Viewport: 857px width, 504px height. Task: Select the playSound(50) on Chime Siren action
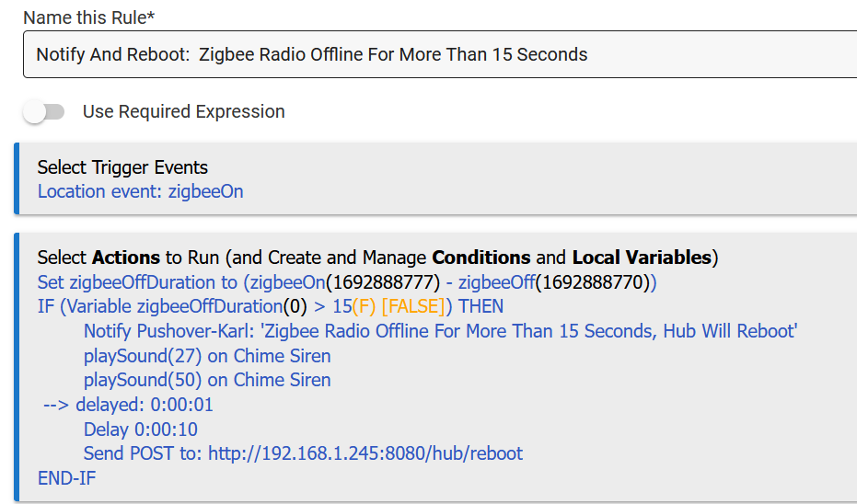[x=207, y=380]
